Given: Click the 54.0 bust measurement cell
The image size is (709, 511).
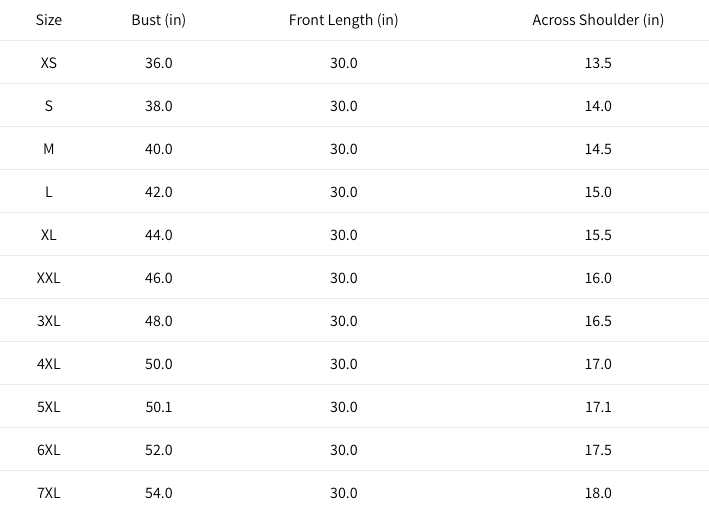Looking at the screenshot, I should point(158,493).
